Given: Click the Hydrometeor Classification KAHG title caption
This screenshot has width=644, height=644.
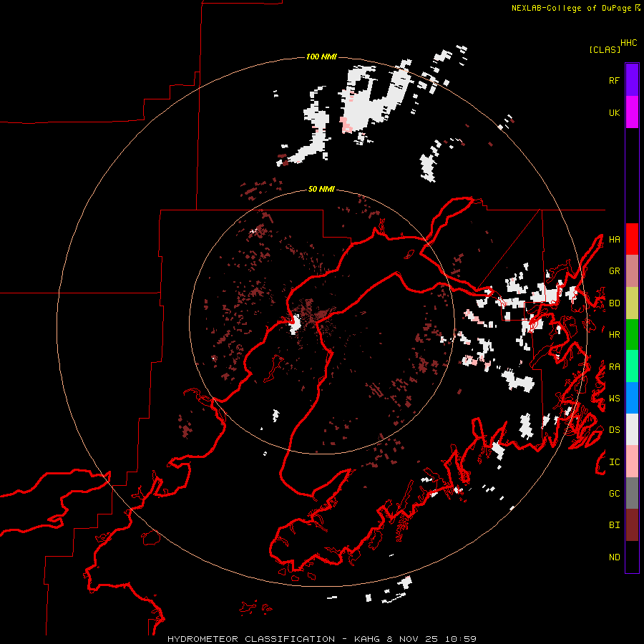Looking at the screenshot, I should click(x=322, y=639).
